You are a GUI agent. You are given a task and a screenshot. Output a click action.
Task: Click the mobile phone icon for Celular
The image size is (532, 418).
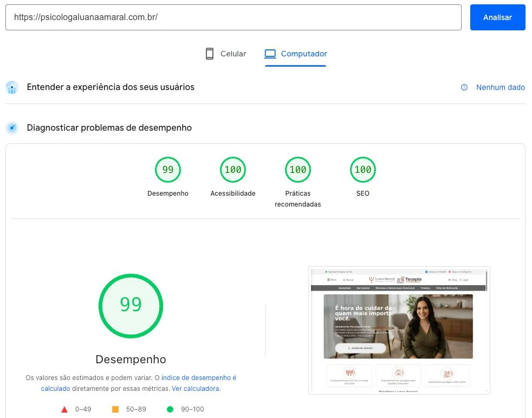pyautogui.click(x=210, y=54)
